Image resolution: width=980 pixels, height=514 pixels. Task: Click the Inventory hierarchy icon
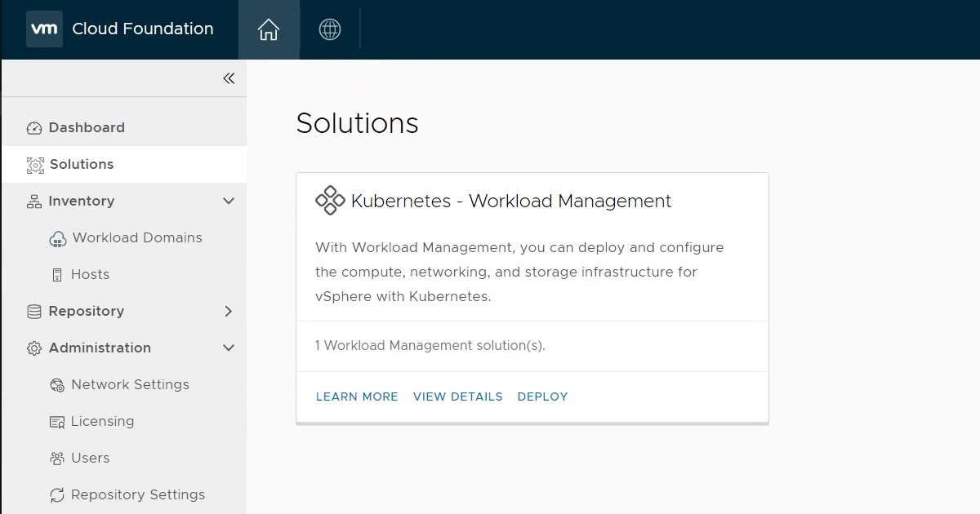tap(34, 202)
